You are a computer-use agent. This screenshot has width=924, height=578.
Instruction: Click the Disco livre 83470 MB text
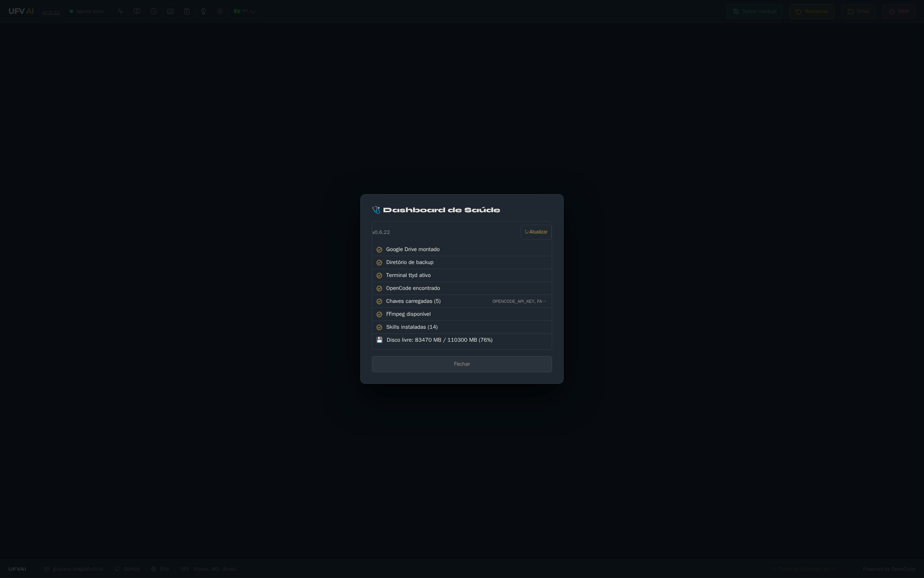pyautogui.click(x=439, y=340)
